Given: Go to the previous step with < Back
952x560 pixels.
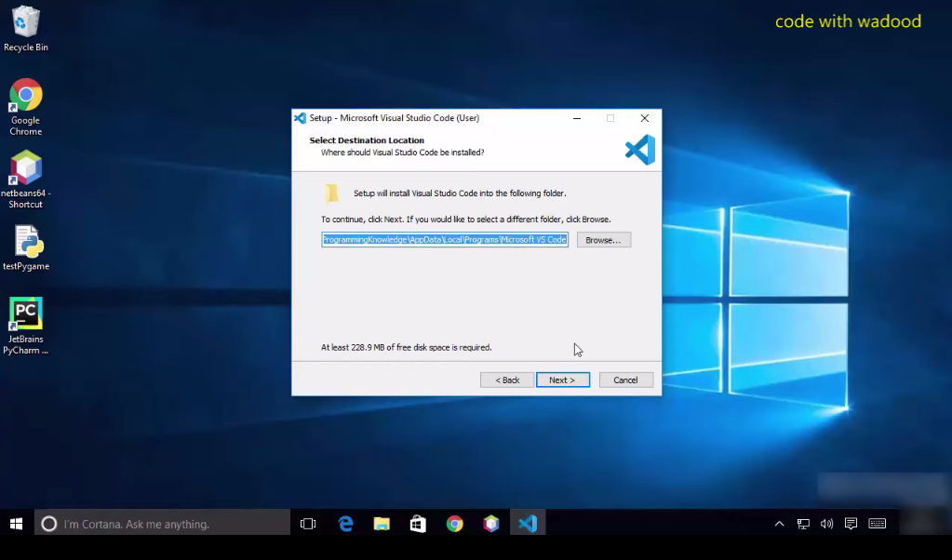Looking at the screenshot, I should tap(507, 380).
